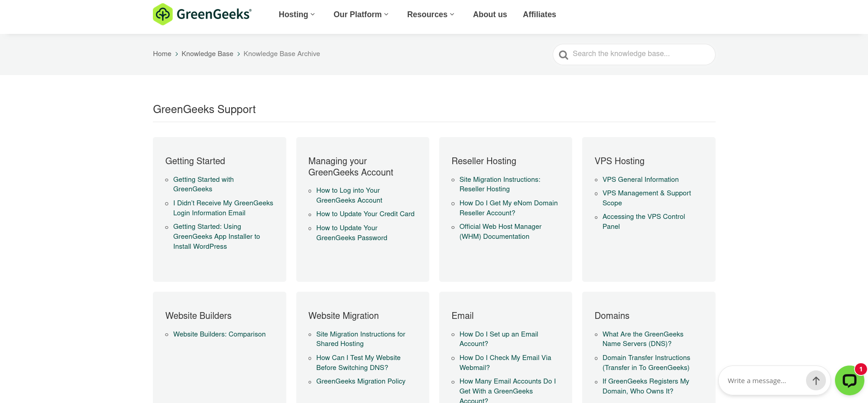Open How Do I Set up Email Account
Image resolution: width=868 pixels, height=403 pixels.
tap(499, 339)
